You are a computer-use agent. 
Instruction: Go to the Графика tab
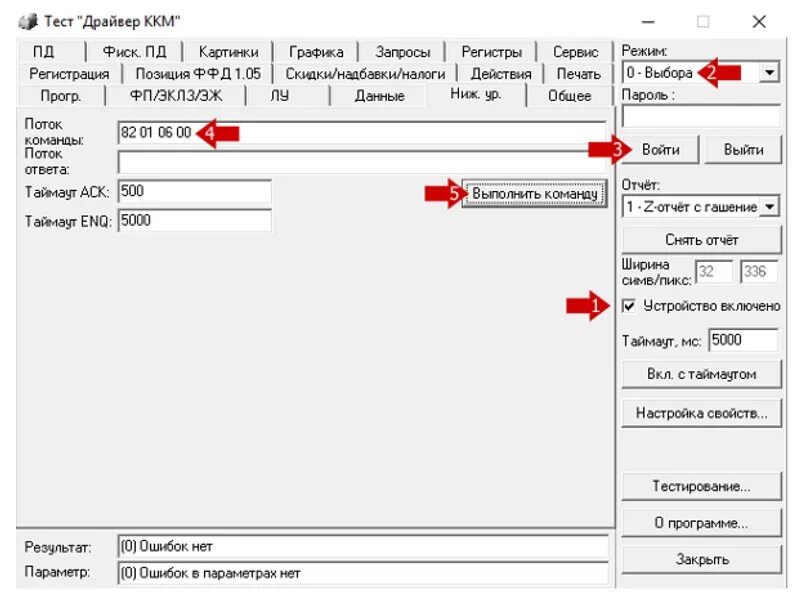point(316,52)
